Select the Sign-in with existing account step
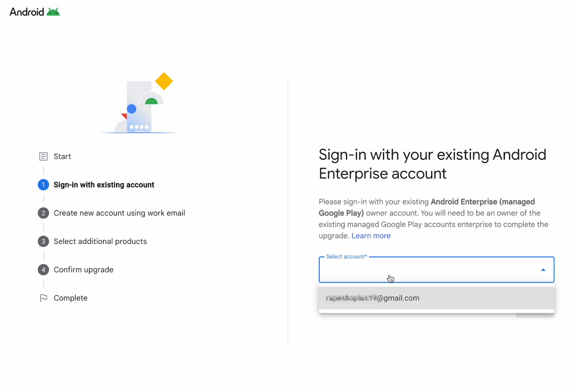The image size is (577, 392). click(104, 185)
